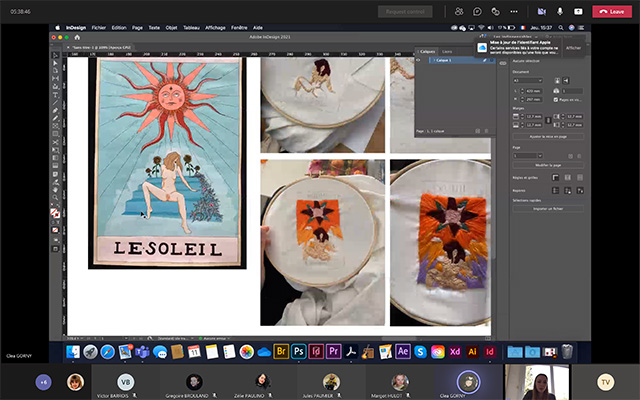Open After Effects from the Dock
The width and height of the screenshot is (640, 400).
tap(403, 351)
